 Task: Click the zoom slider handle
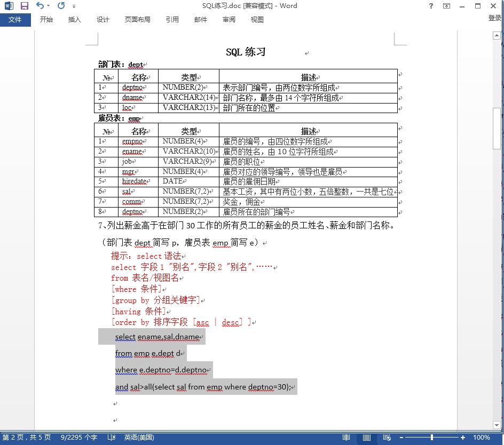pos(432,438)
